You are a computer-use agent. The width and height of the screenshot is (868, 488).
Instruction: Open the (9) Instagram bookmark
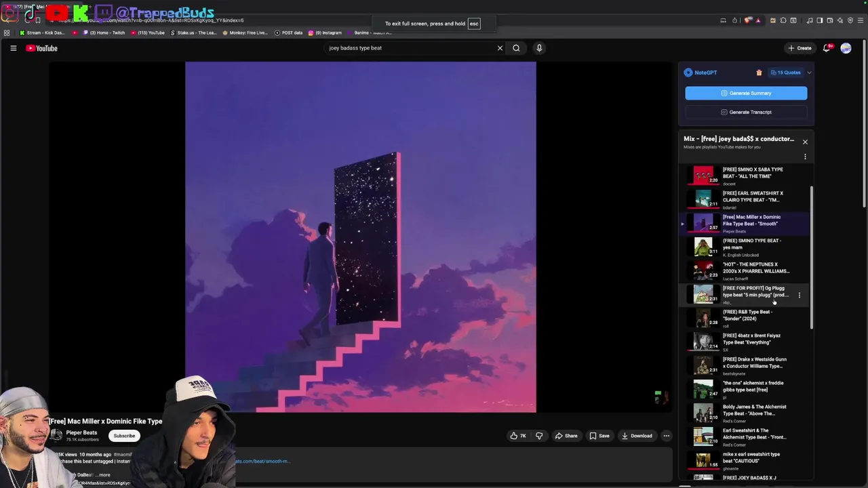point(325,33)
